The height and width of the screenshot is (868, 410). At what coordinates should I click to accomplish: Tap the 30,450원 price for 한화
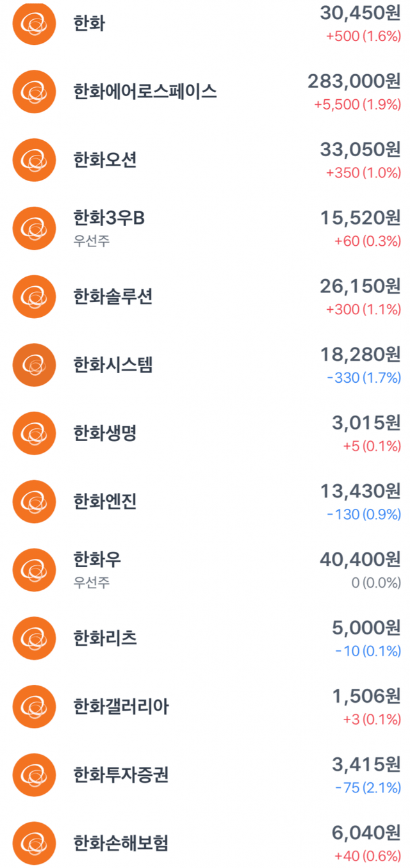(360, 13)
